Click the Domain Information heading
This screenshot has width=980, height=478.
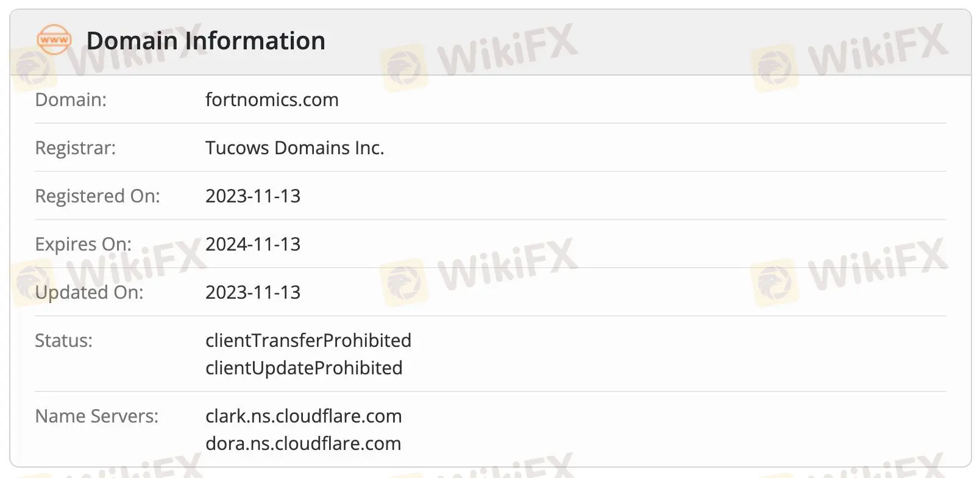pyautogui.click(x=205, y=41)
